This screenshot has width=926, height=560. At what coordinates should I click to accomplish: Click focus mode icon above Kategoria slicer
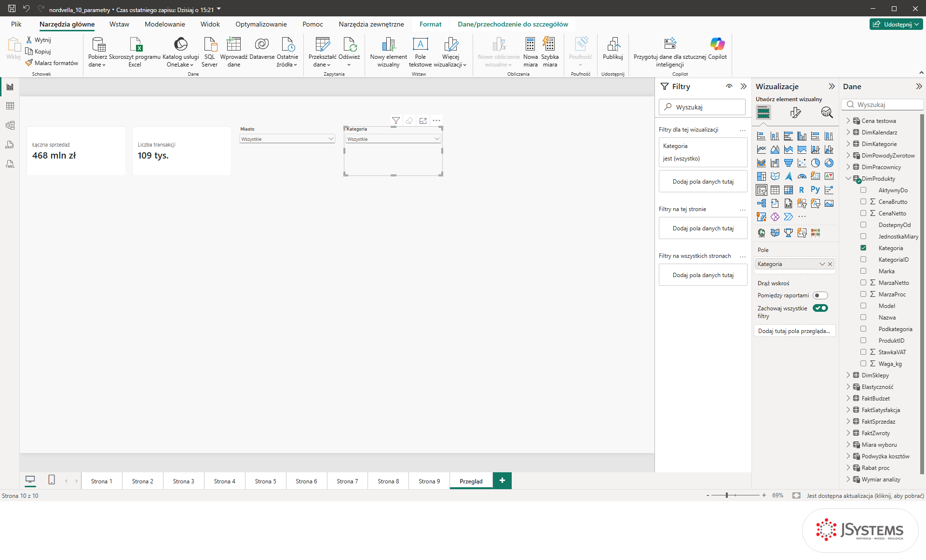pos(423,120)
